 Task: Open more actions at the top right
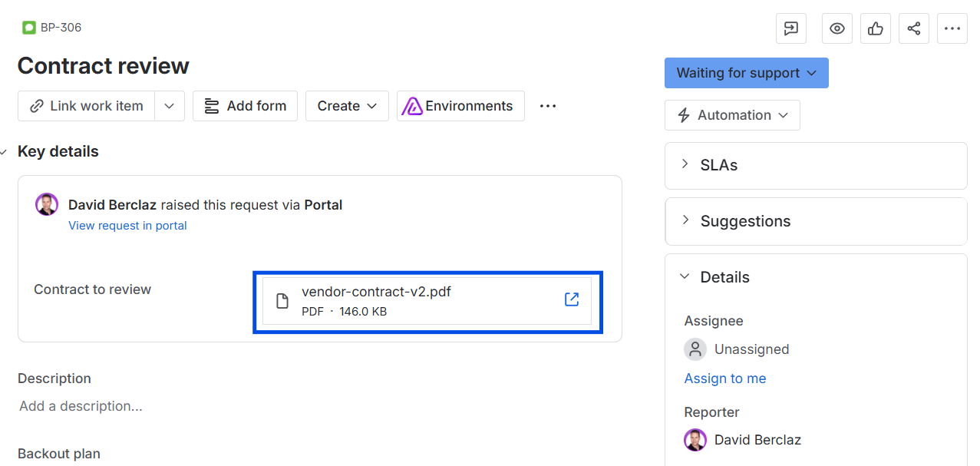(x=952, y=28)
